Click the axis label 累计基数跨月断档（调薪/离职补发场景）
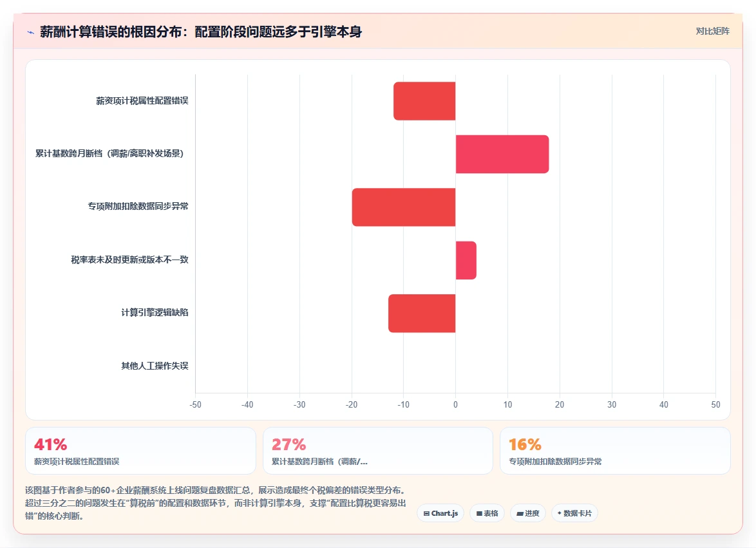The image size is (756, 548). (x=109, y=154)
